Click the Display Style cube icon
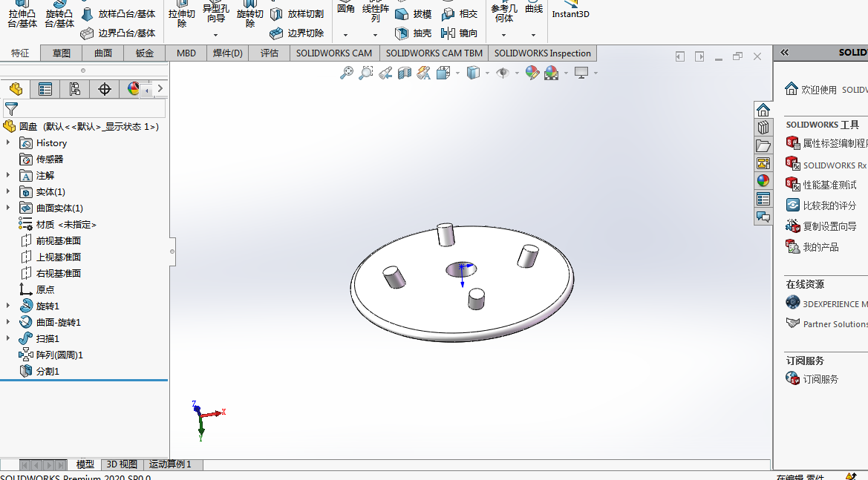Image resolution: width=868 pixels, height=480 pixels. (473, 73)
